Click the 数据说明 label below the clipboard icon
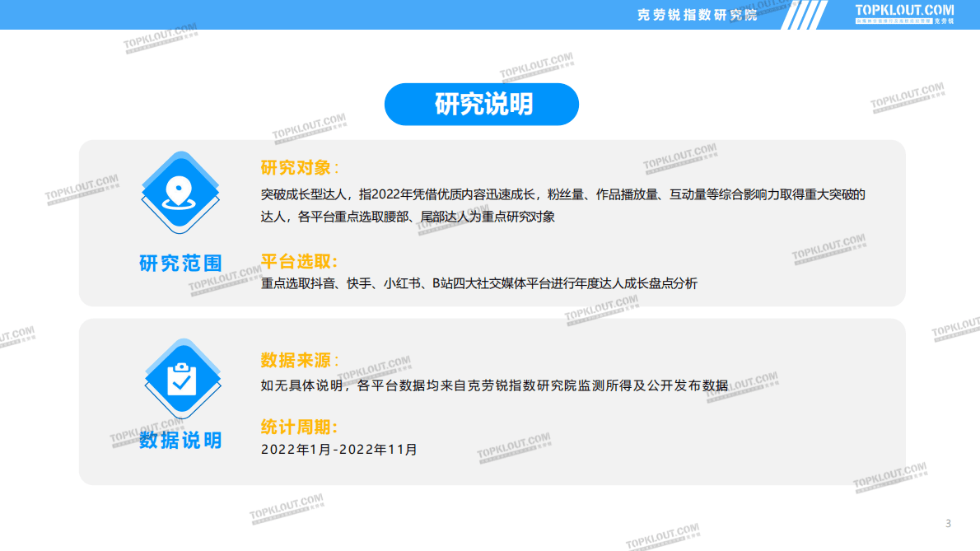Image resolution: width=980 pixels, height=551 pixels. pos(181,441)
